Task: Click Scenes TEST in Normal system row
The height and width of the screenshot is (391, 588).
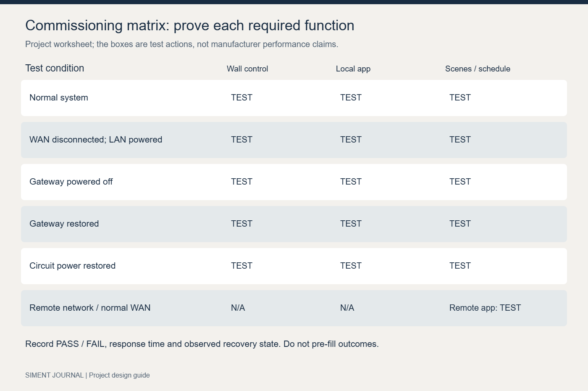Action: tap(460, 98)
